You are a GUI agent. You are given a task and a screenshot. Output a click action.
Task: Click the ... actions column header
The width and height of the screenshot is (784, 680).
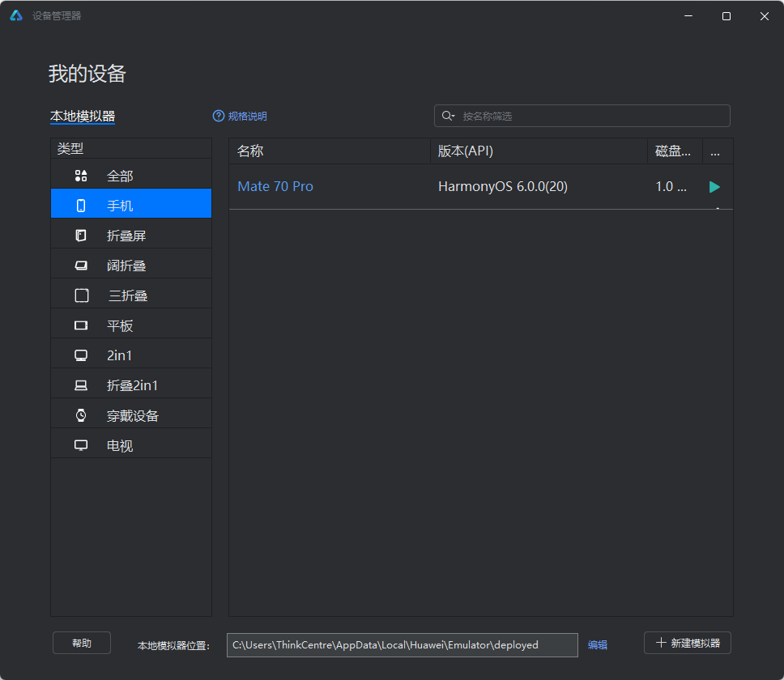pyautogui.click(x=718, y=151)
